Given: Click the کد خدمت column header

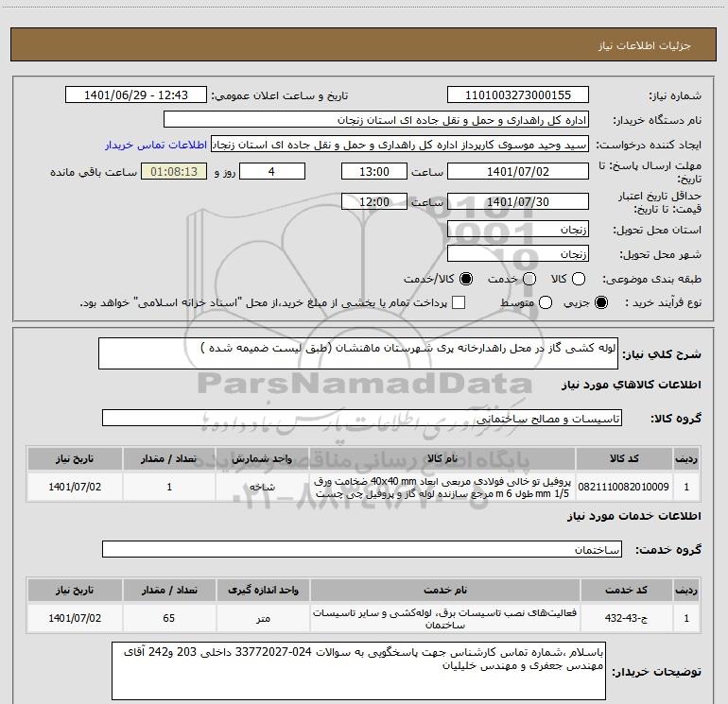Looking at the screenshot, I should point(626,590).
